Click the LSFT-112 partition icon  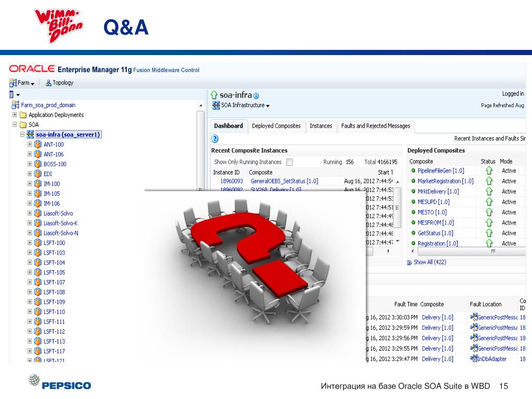(38, 331)
